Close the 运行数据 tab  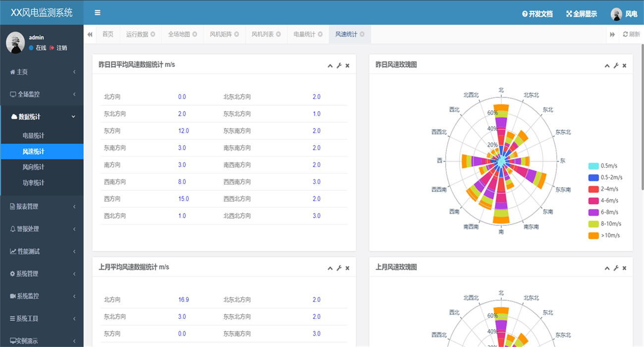coord(153,34)
